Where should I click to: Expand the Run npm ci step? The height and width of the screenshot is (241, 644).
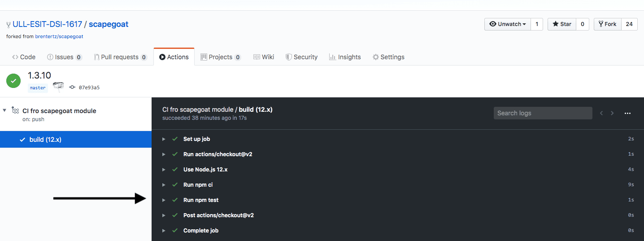point(164,185)
